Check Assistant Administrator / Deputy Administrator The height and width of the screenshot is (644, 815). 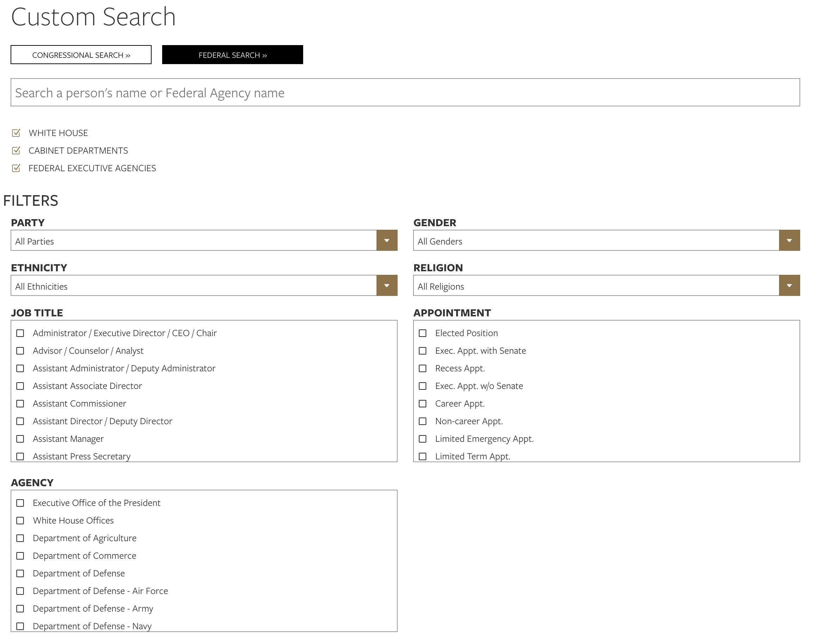tap(20, 369)
